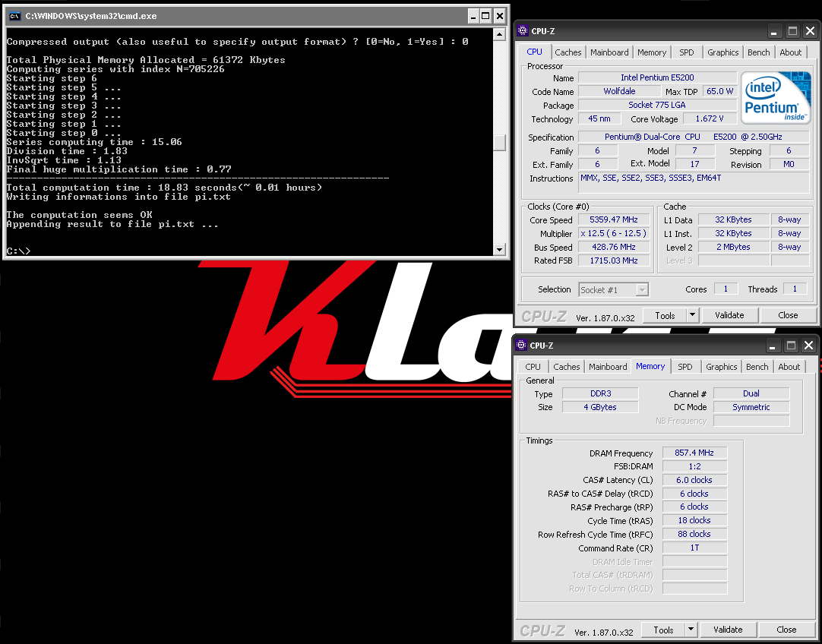This screenshot has width=822, height=644.
Task: Open About tab in lower CPU-Z
Action: (789, 367)
